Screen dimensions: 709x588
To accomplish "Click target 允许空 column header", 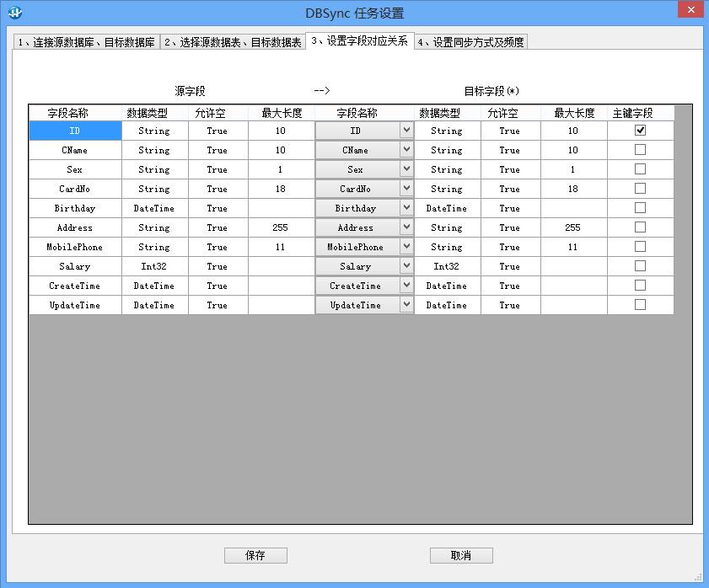I will point(511,113).
